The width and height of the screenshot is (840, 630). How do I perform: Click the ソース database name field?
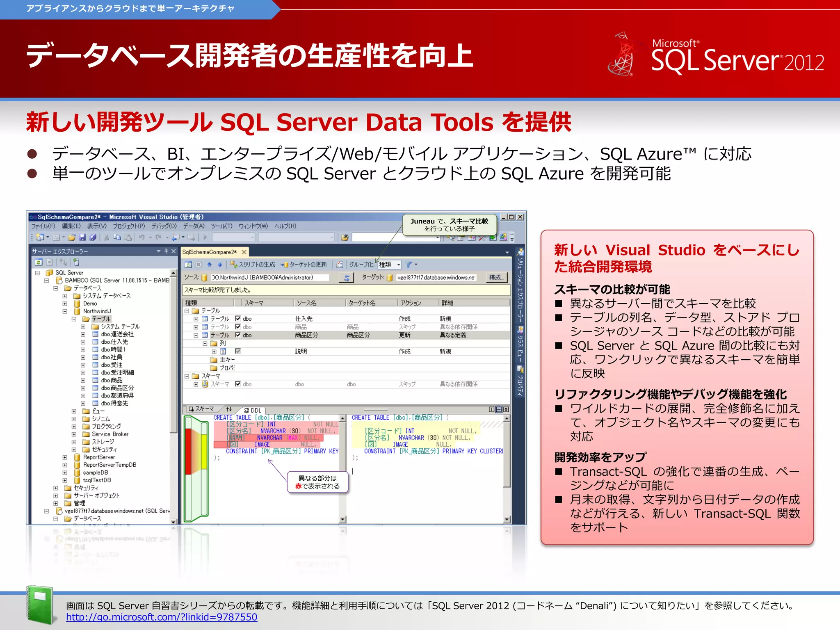click(x=269, y=278)
